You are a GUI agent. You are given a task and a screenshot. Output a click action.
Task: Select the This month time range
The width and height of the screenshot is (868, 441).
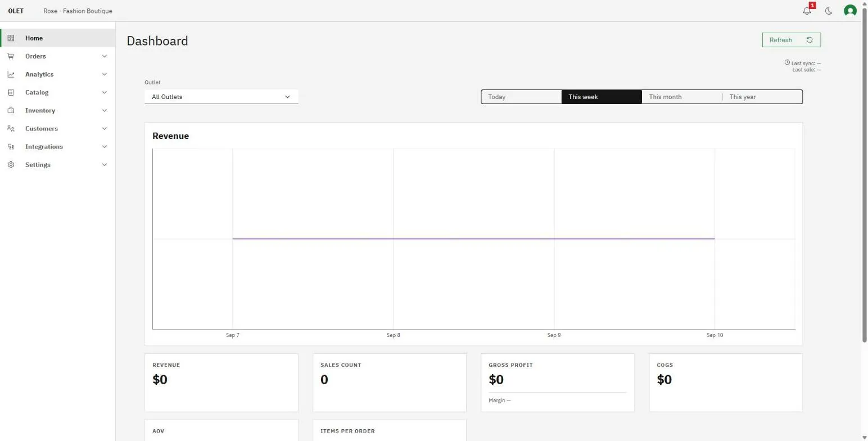click(682, 97)
